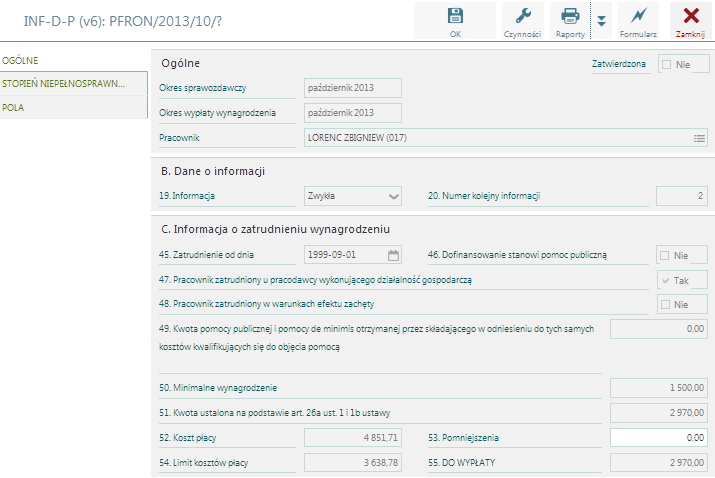This screenshot has height=478, width=715.
Task: Open the calendar picker for Zatrudnienie od dnia
Action: point(393,255)
